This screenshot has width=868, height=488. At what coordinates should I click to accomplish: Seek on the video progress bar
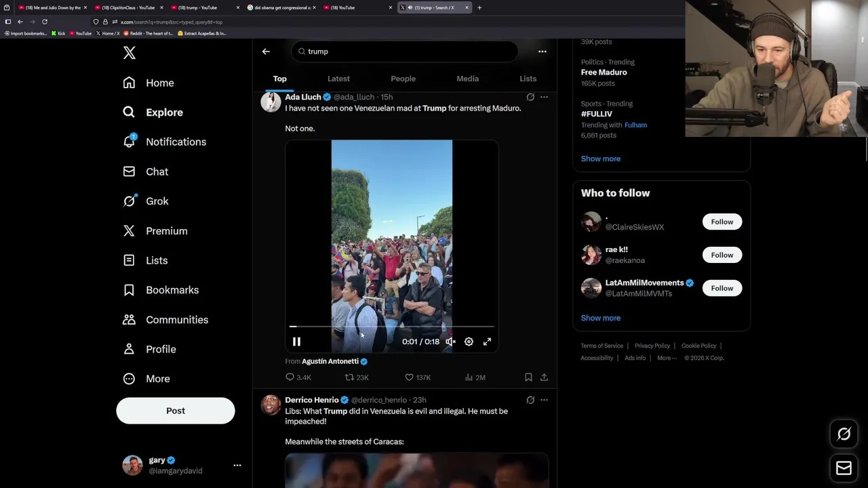(x=392, y=327)
